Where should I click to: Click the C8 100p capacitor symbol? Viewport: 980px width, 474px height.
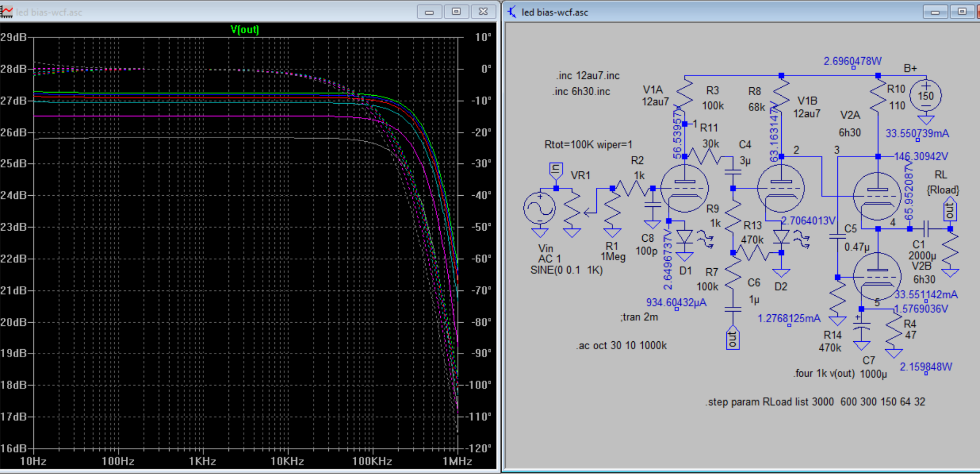[653, 205]
